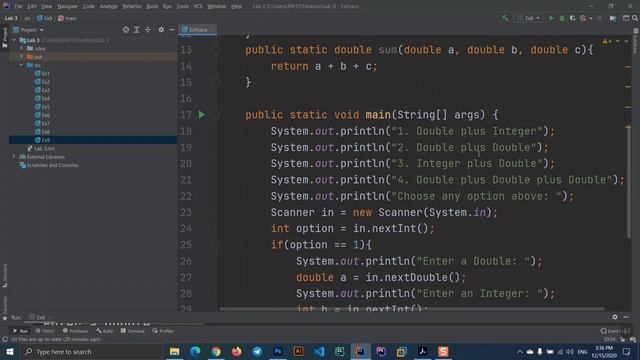Click the taskbar clock showing 3:36 PM
Image resolution: width=640 pixels, height=360 pixels.
pos(604,351)
